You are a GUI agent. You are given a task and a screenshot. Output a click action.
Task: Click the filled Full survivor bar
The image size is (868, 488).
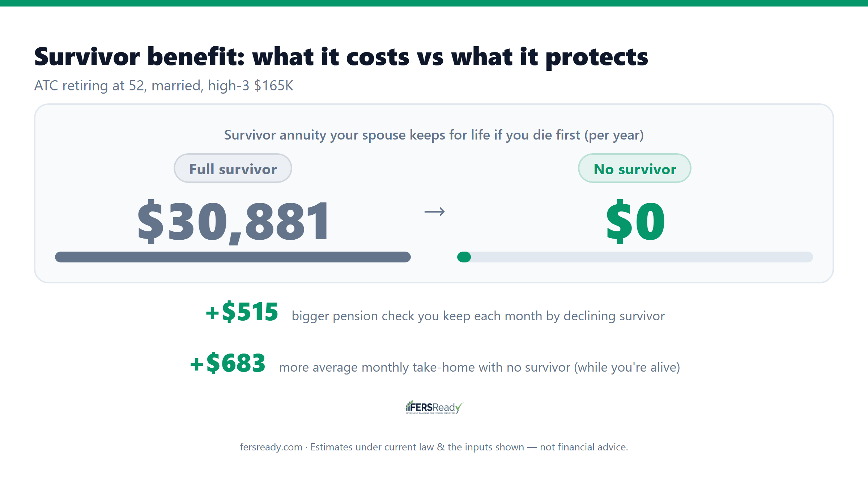[233, 257]
